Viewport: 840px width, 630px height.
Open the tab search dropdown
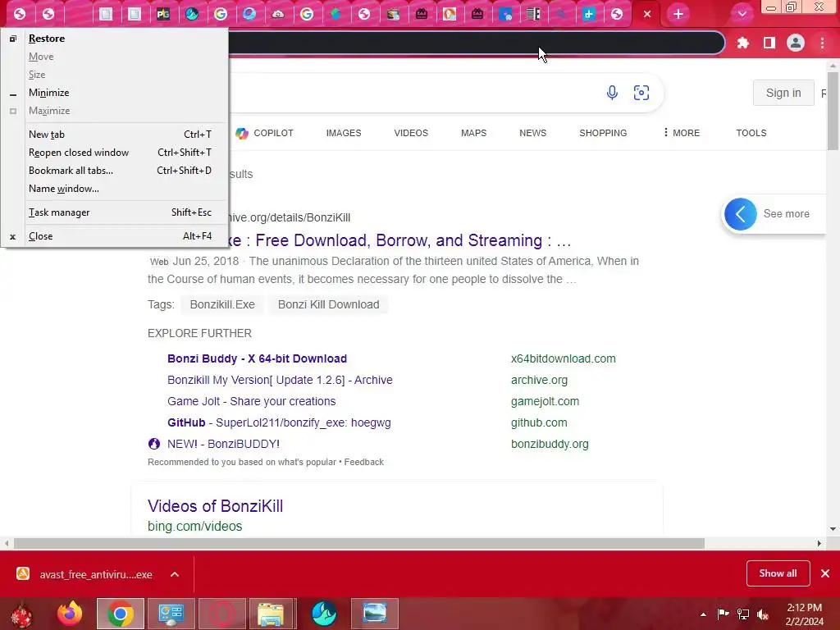point(742,14)
